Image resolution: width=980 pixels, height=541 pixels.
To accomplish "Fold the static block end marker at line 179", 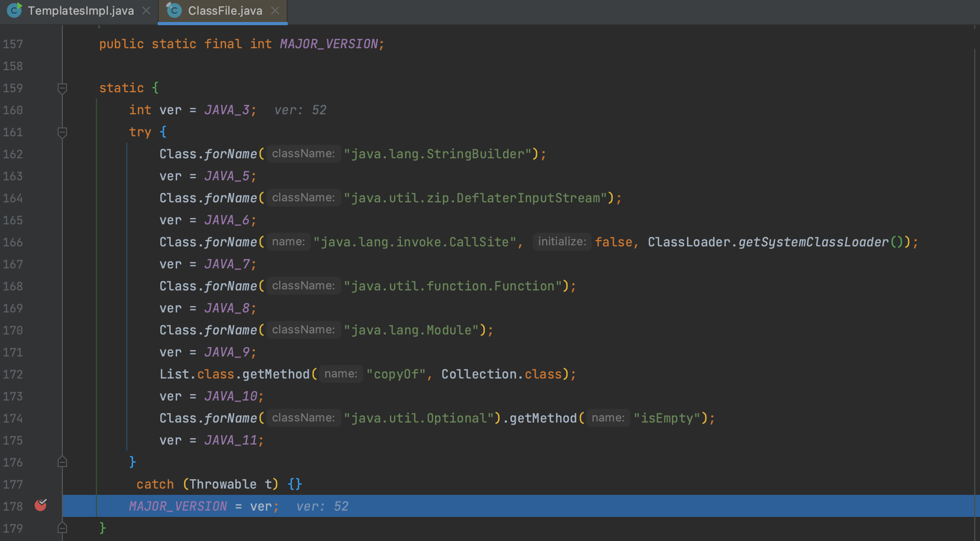I will coord(62,527).
